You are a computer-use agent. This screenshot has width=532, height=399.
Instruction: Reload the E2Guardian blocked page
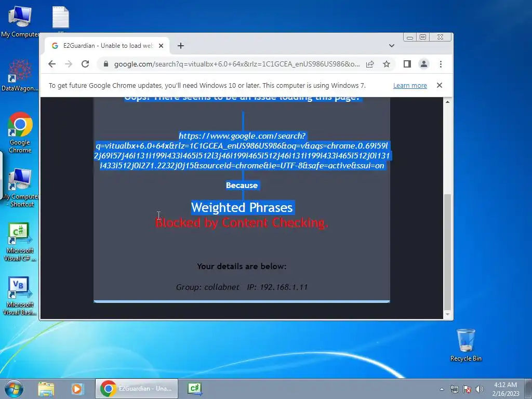click(85, 64)
